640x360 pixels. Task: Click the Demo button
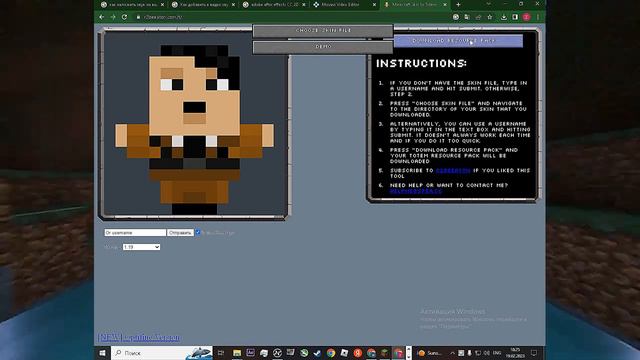tap(323, 47)
